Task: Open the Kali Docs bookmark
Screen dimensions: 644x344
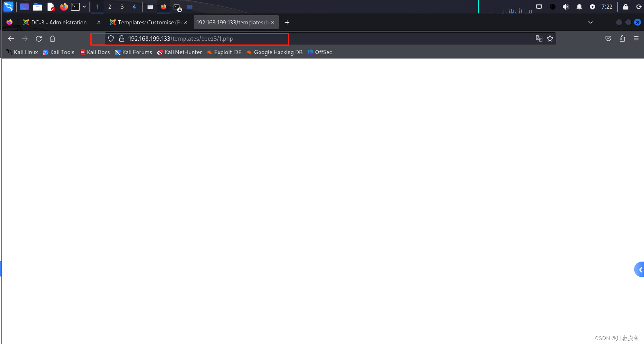Action: (95, 52)
